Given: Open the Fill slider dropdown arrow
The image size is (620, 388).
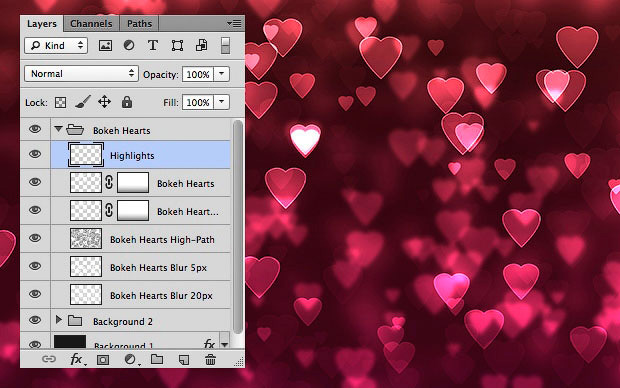Looking at the screenshot, I should [221, 102].
